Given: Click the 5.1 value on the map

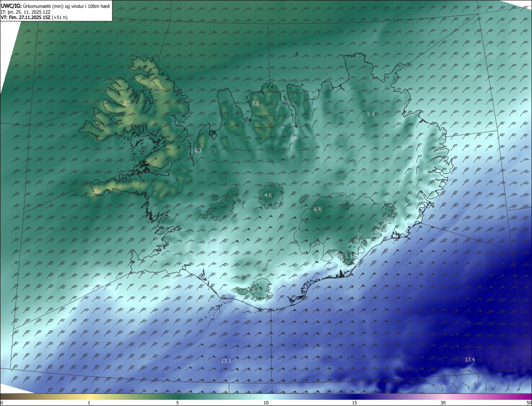Looking at the screenshot, I should (x=348, y=257).
